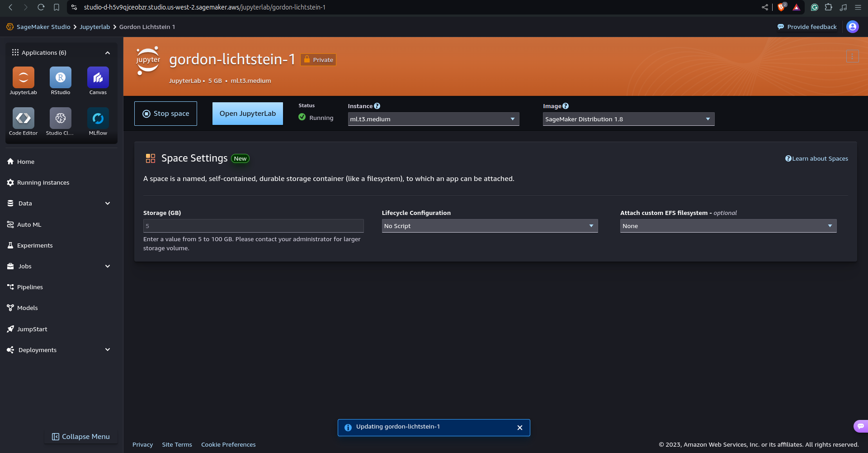Go to Jupyterlab breadcrumb link
This screenshot has width=868, height=453.
95,27
